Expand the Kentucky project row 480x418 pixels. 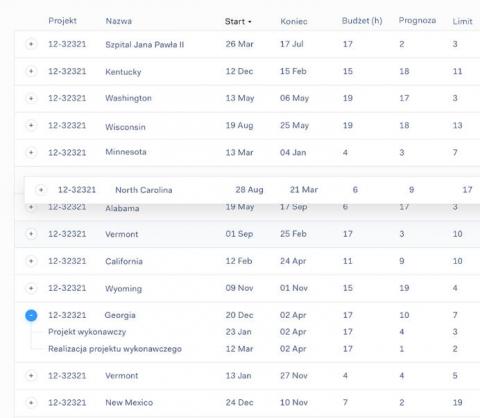point(31,71)
